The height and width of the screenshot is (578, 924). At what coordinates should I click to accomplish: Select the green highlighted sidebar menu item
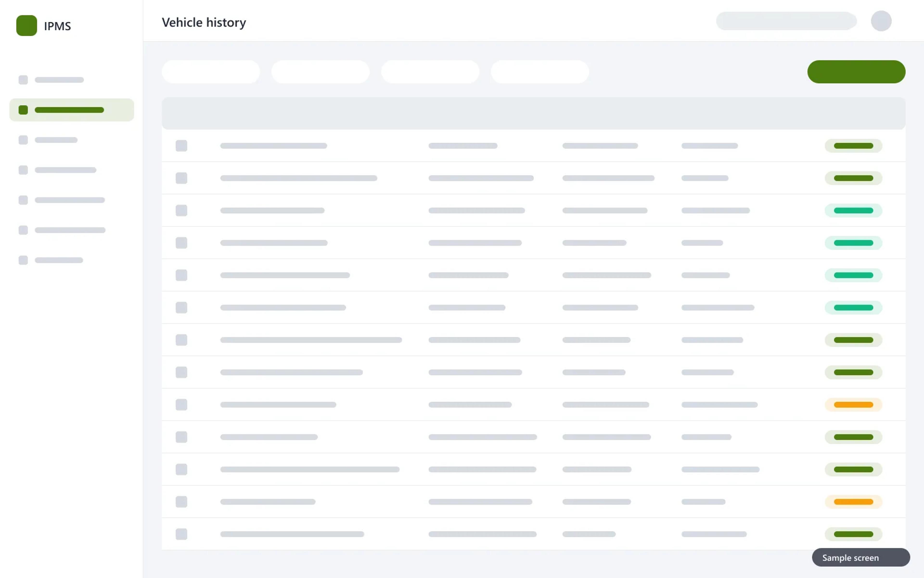72,110
